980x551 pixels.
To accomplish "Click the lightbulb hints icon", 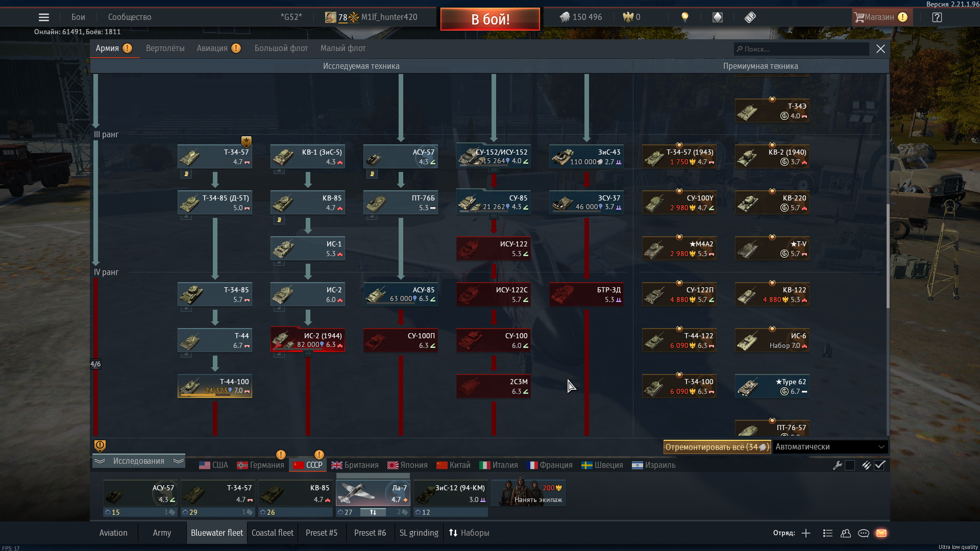I will tap(685, 17).
